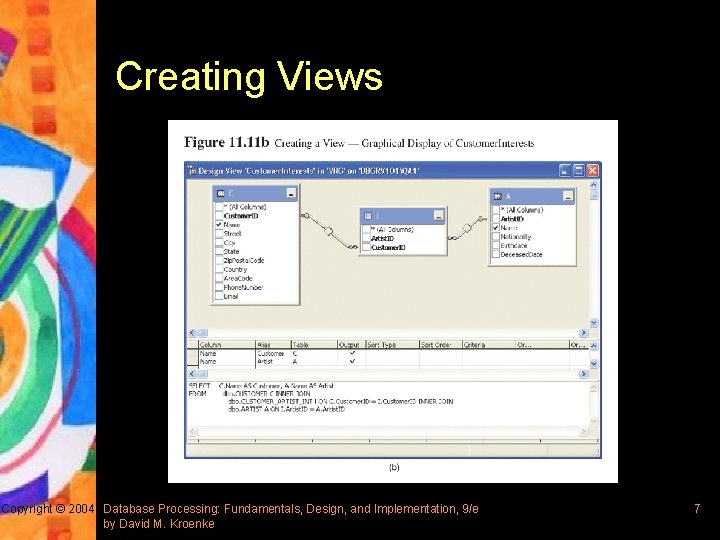The height and width of the screenshot is (540, 720).
Task: Close the Design View window
Action: [593, 170]
